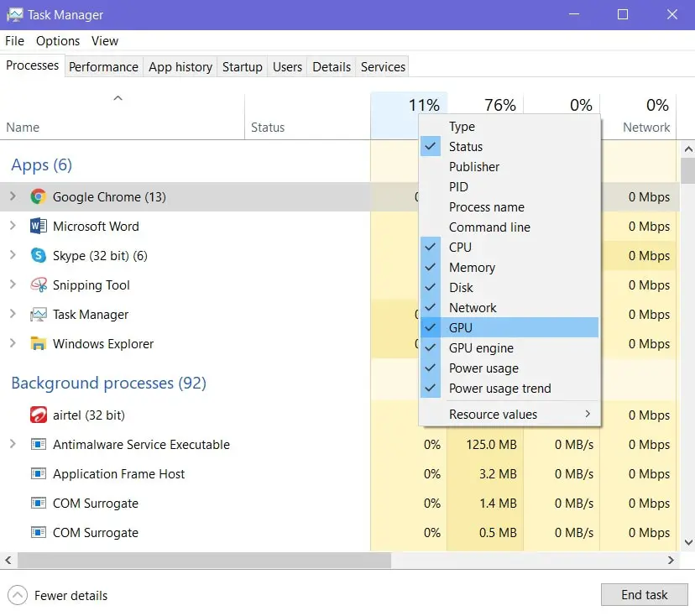The height and width of the screenshot is (616, 695).
Task: Click the Fewer details arrow icon
Action: 18,595
